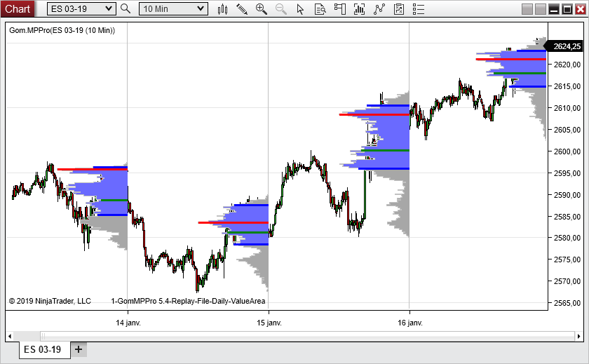The image size is (589, 364).
Task: Click the second gray link button in title bar
Action: point(540,9)
